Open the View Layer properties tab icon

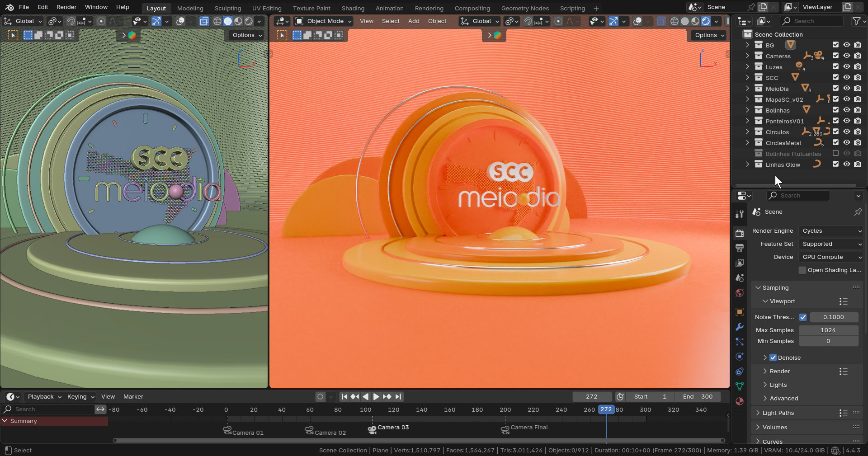pyautogui.click(x=740, y=263)
